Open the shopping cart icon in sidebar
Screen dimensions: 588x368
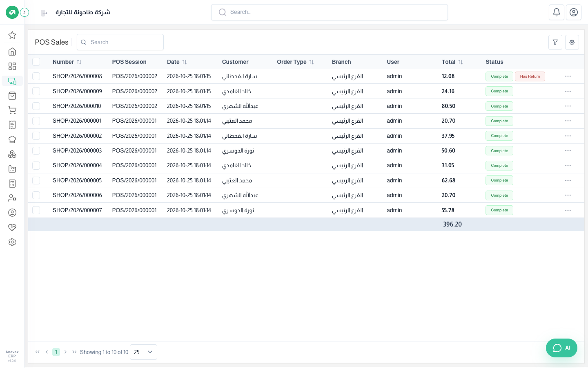tap(12, 110)
